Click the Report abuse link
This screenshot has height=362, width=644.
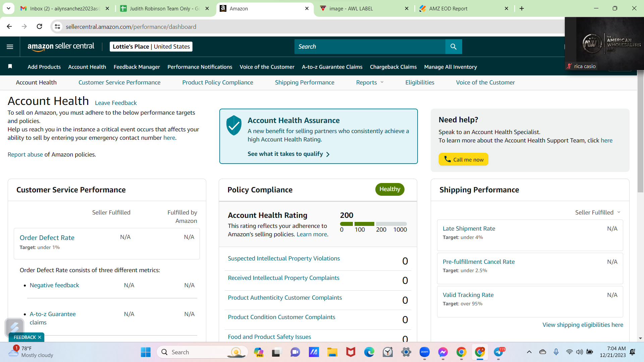point(25,155)
